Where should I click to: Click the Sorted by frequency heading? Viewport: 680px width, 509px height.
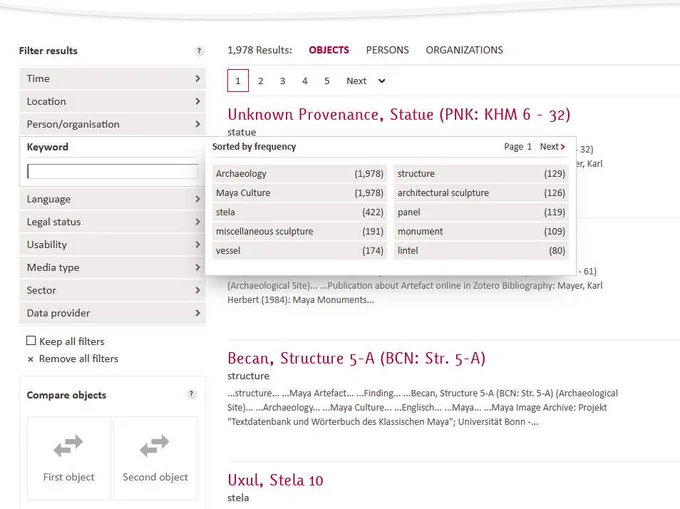click(x=254, y=147)
